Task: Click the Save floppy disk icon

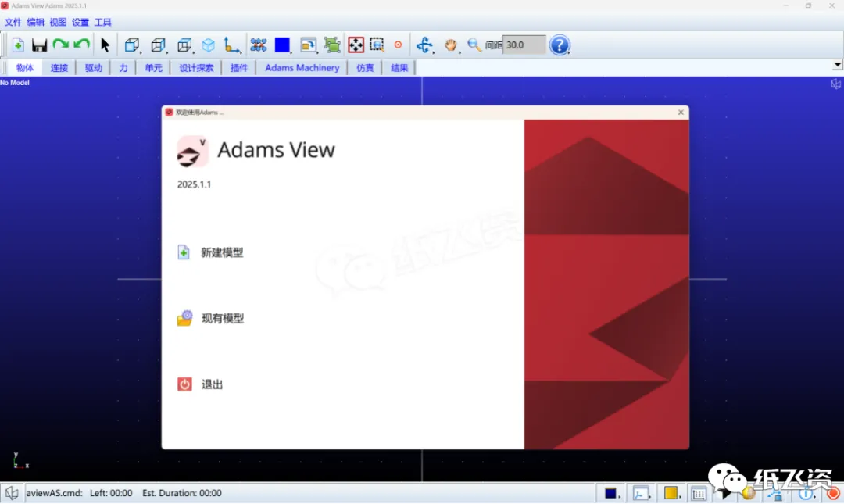Action: pyautogui.click(x=39, y=45)
